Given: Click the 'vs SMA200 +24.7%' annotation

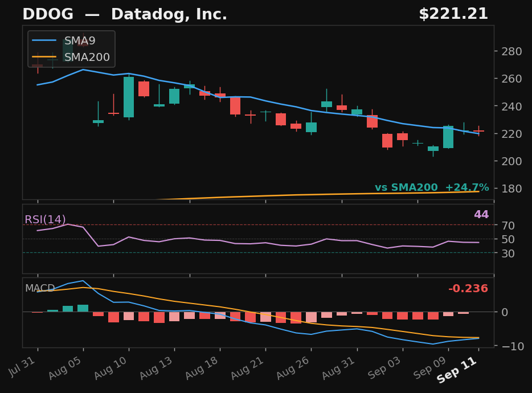Looking at the screenshot, I should [432, 187].
